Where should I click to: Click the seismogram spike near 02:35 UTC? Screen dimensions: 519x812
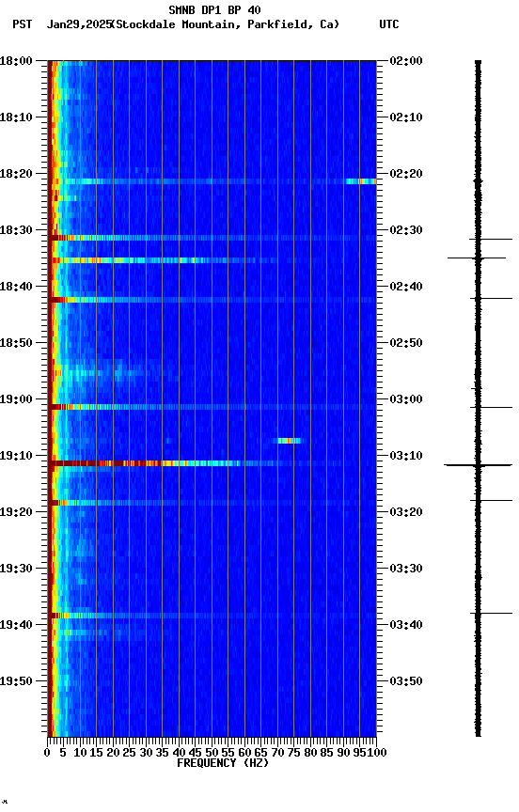[x=477, y=258]
